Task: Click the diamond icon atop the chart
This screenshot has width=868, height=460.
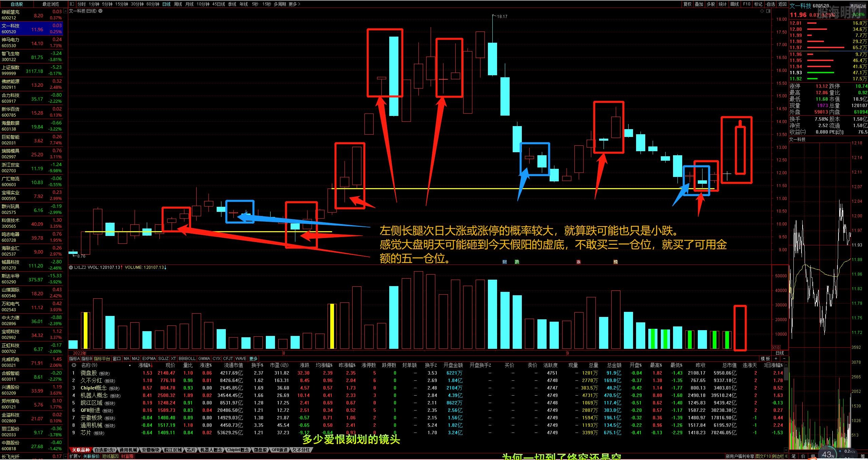Action: coord(762,11)
